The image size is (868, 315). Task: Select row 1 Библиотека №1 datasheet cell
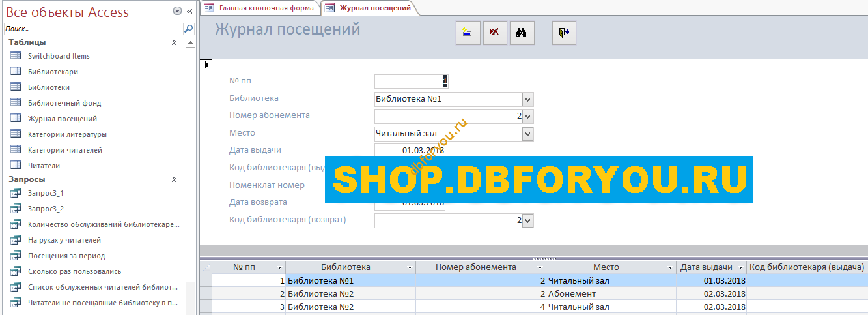pyautogui.click(x=350, y=280)
